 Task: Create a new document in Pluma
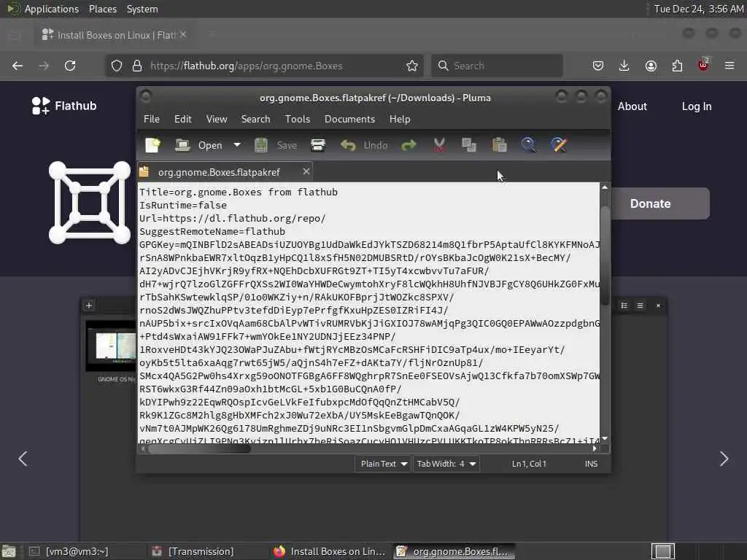point(152,145)
